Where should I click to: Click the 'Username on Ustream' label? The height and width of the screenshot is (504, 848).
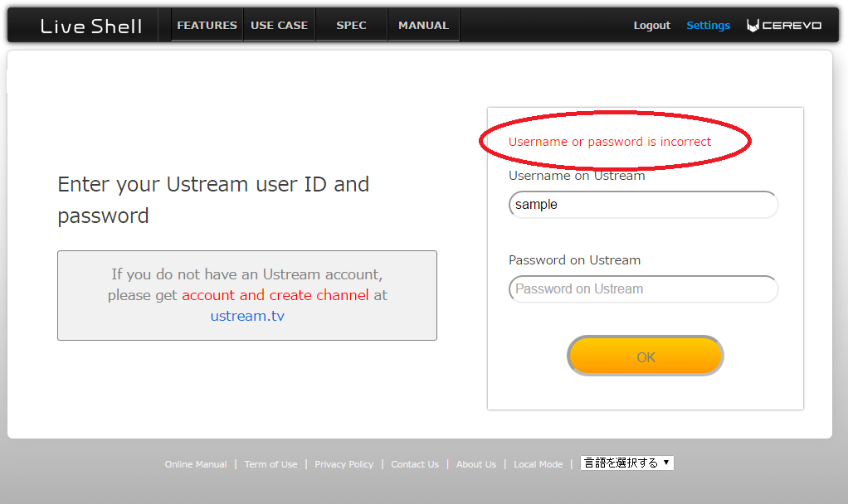point(577,176)
